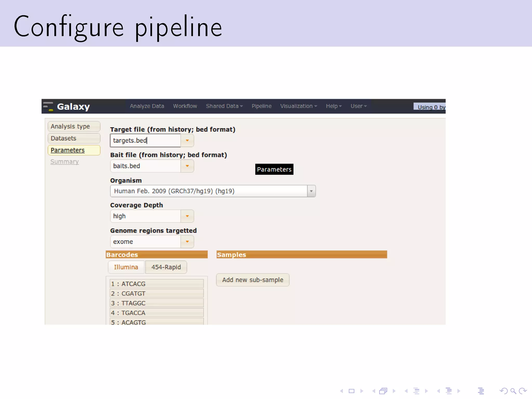This screenshot has height=399, width=532.
Task: Click the Beamer go-back curved arrow
Action: coord(504,391)
